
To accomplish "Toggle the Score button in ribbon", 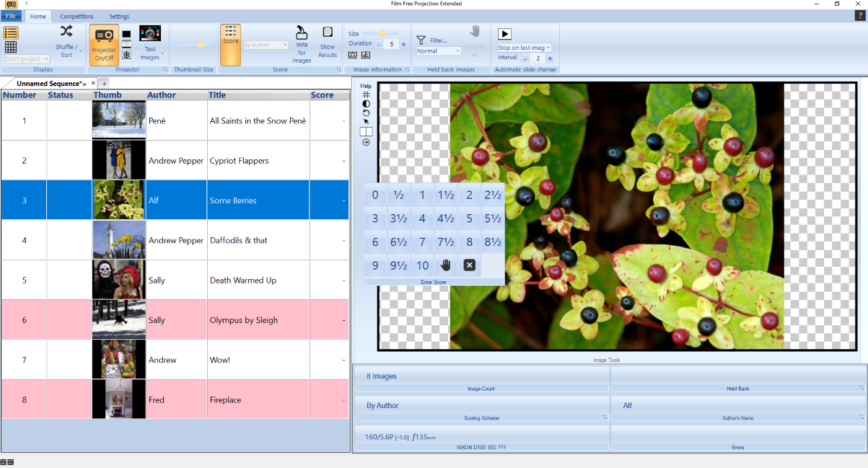I will (x=230, y=45).
